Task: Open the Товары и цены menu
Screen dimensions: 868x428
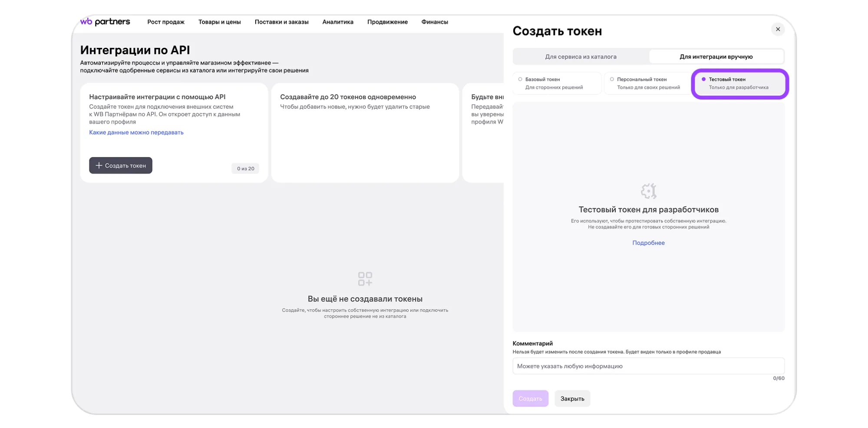Action: [x=219, y=22]
